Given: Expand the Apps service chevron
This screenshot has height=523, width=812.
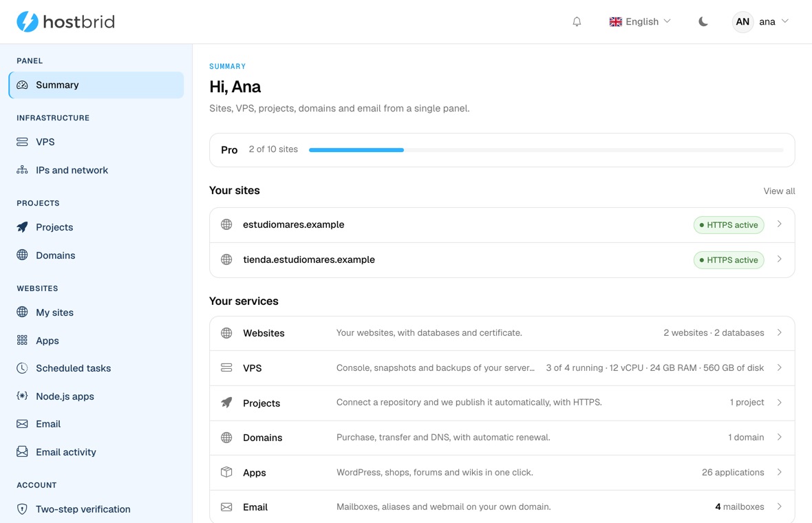Looking at the screenshot, I should (780, 472).
